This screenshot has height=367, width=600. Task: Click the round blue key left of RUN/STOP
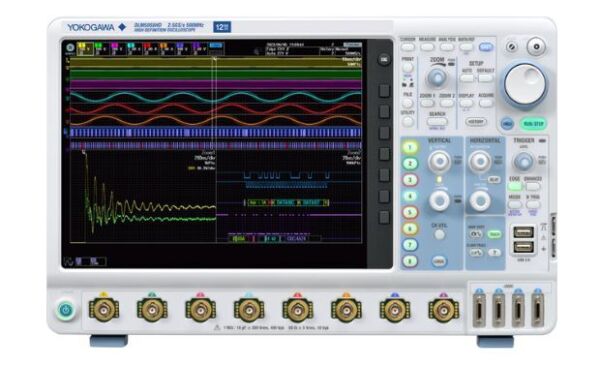click(507, 124)
